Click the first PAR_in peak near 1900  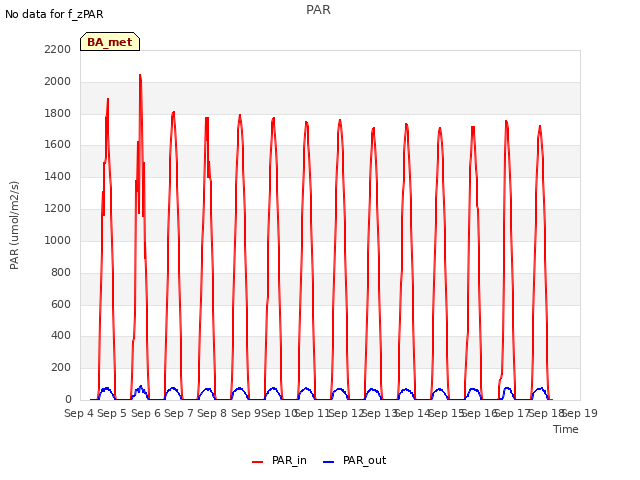(108, 99)
